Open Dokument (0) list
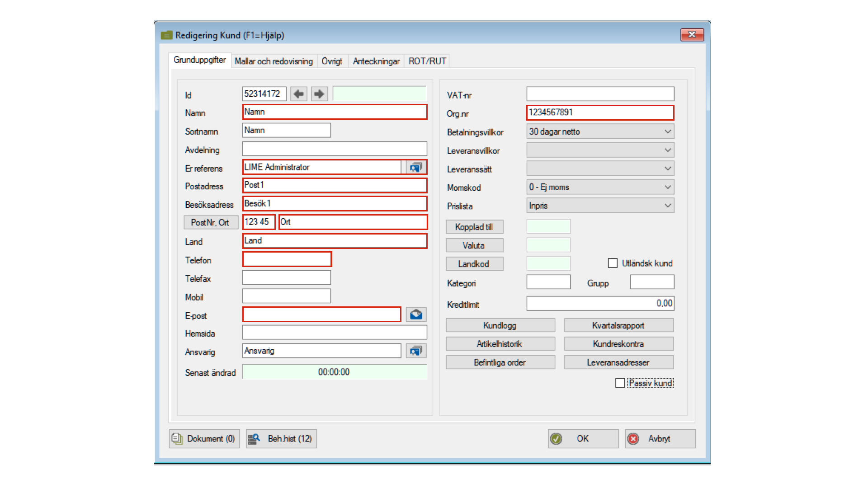The height and width of the screenshot is (488, 868). [x=204, y=439]
